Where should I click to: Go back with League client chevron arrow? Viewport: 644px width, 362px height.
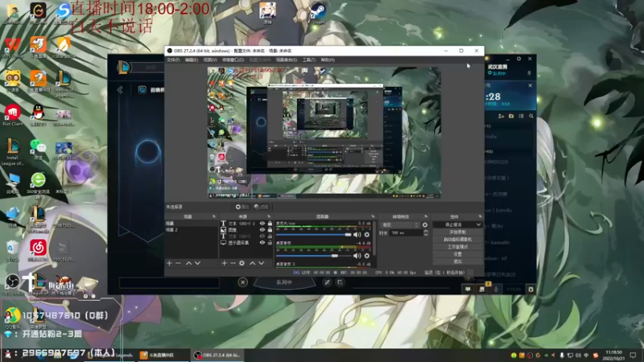[x=120, y=89]
